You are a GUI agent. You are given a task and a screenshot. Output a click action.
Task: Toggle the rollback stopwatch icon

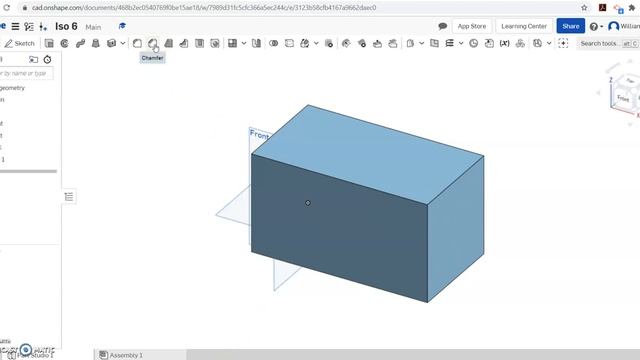(47, 60)
